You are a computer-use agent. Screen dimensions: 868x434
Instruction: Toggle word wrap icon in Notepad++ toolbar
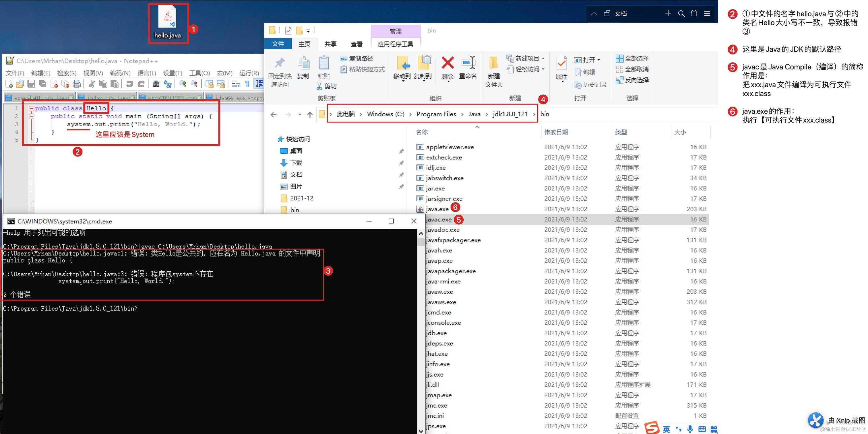point(236,84)
